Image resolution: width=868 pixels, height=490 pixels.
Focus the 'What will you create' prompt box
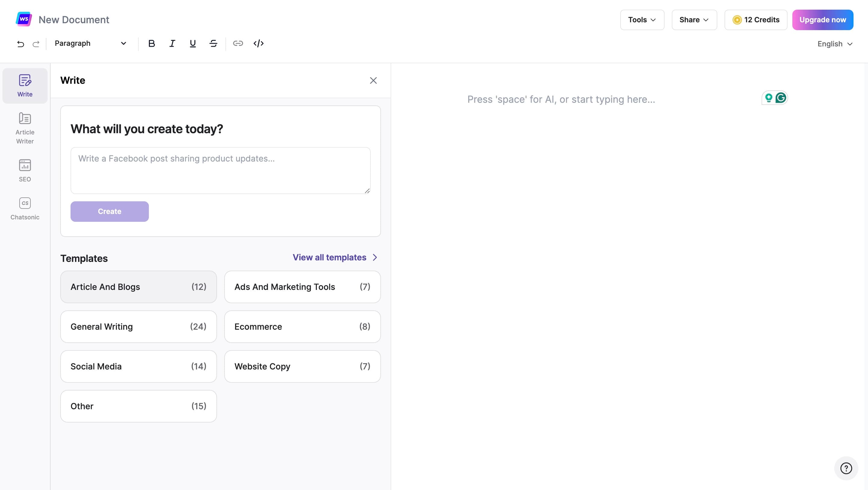(220, 171)
